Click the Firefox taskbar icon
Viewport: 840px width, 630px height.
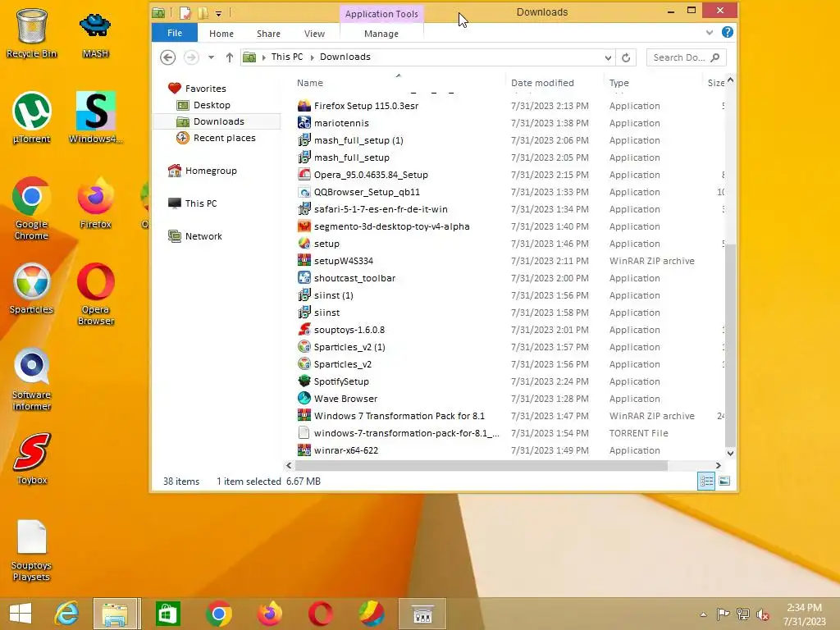[x=269, y=614]
